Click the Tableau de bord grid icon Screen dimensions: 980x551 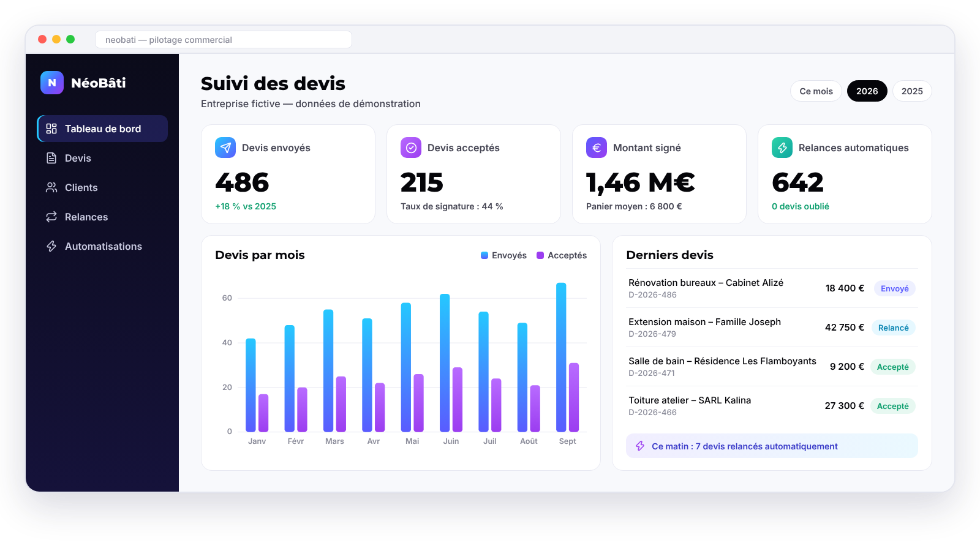point(51,129)
